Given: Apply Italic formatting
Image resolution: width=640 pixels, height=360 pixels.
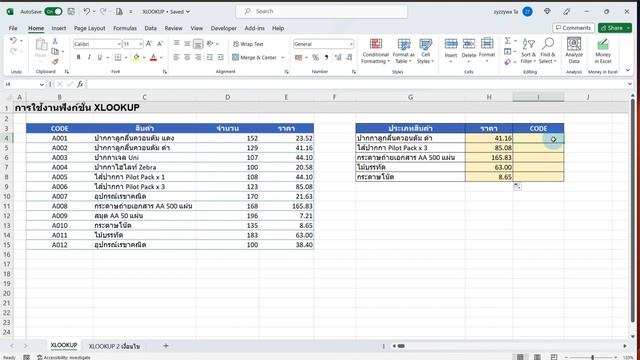Looking at the screenshot, I should pos(89,58).
